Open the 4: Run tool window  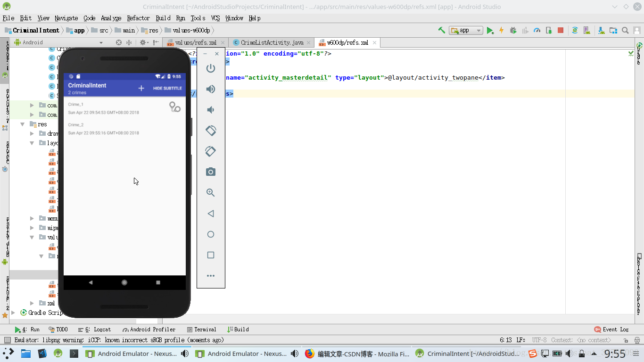27,329
